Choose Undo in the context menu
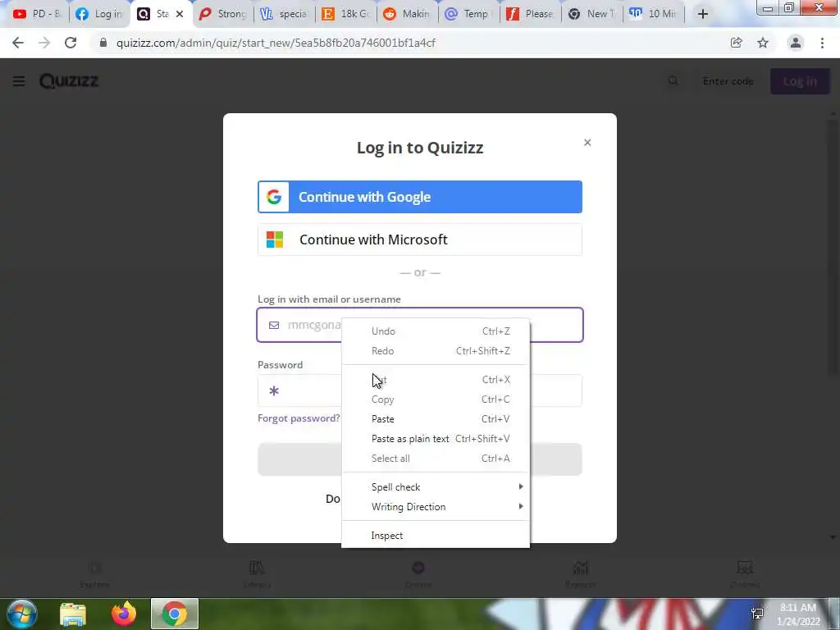Screen dimensions: 840x630 coord(436,331)
